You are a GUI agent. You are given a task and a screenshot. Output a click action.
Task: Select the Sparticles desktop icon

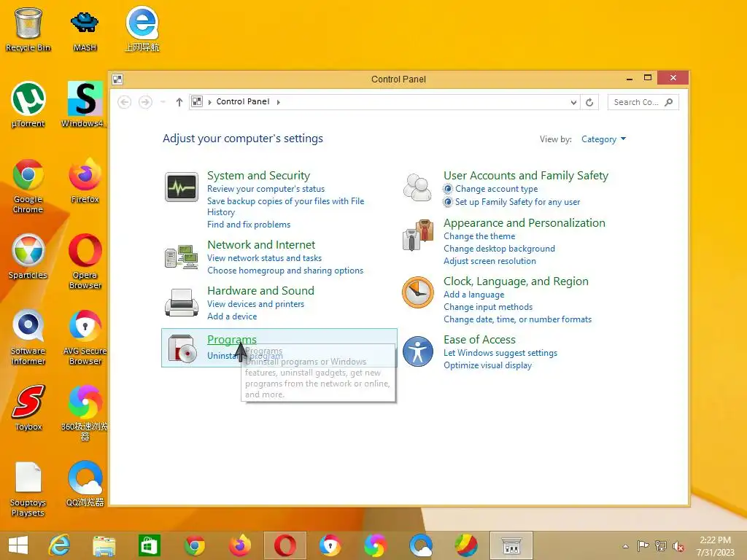pos(28,257)
